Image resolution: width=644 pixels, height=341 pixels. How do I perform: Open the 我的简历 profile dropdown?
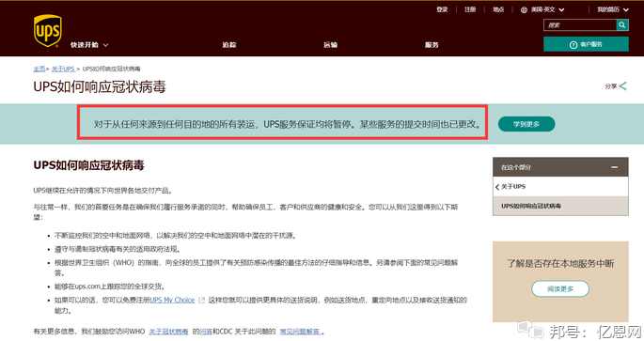[x=613, y=9]
